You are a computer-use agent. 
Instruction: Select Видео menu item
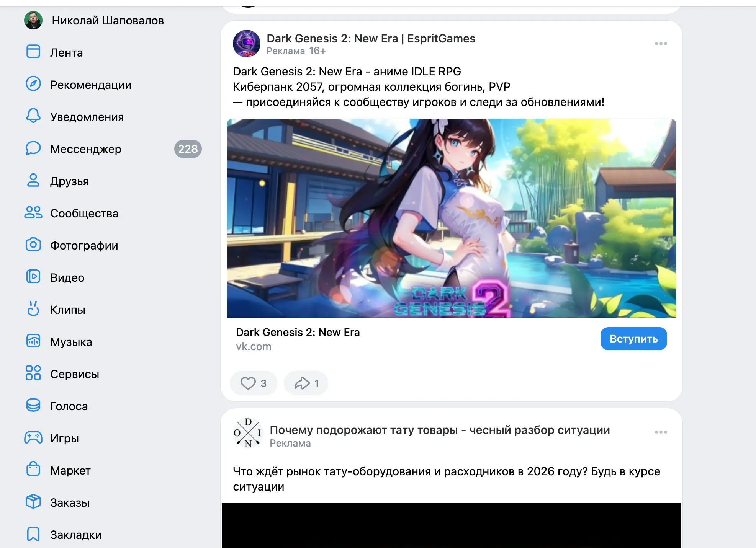tap(67, 277)
